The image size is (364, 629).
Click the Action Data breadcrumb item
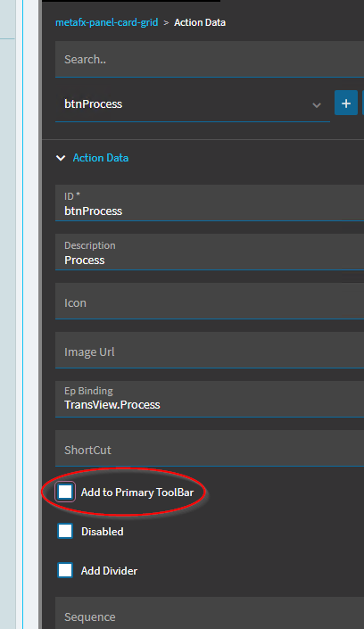(x=200, y=22)
